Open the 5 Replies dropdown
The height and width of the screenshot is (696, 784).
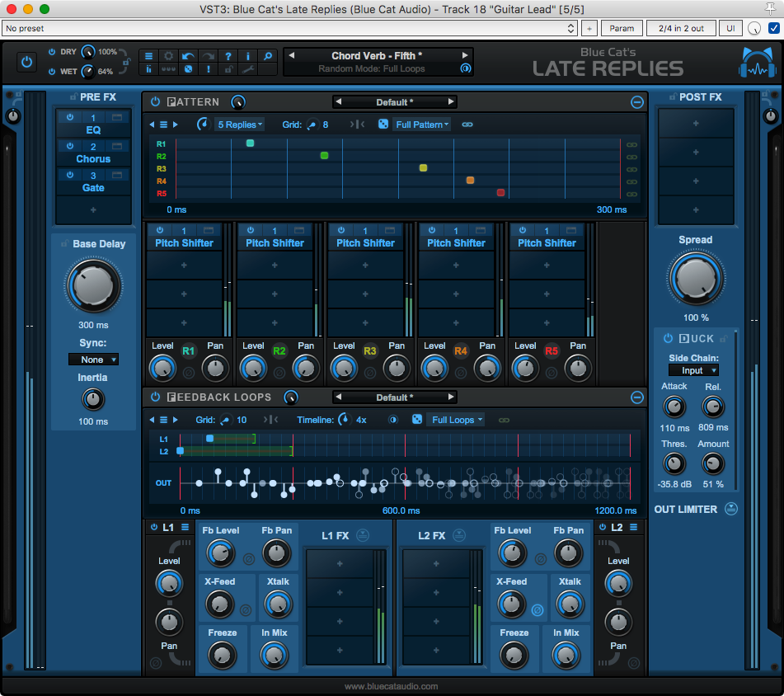click(x=240, y=125)
